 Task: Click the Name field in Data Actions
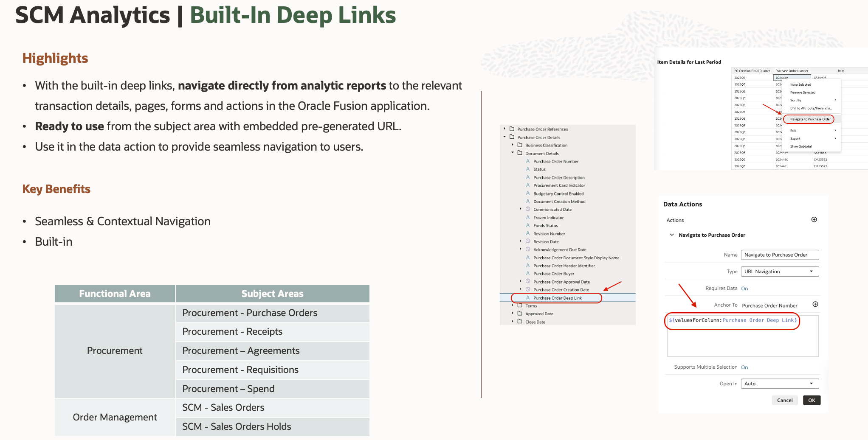[x=780, y=255]
